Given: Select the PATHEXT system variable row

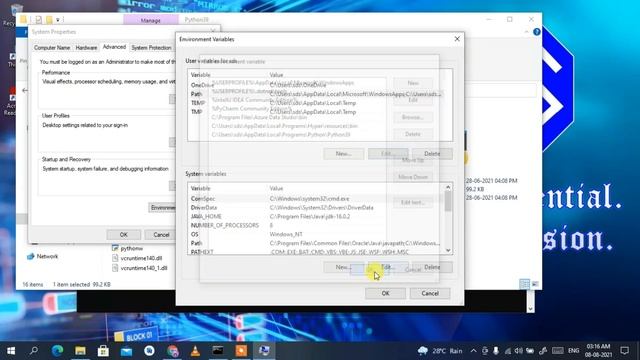Looking at the screenshot, I should 316,252.
